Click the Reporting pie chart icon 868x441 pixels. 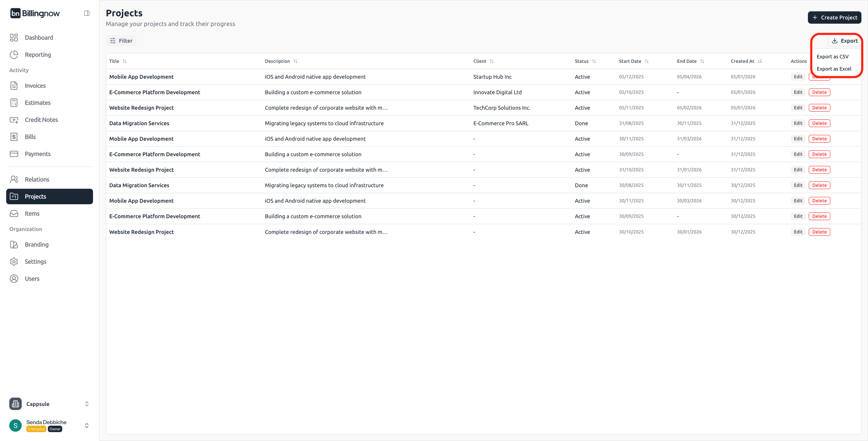14,54
